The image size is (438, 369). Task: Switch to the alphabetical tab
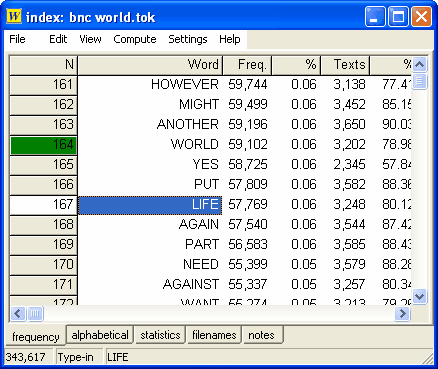click(100, 335)
